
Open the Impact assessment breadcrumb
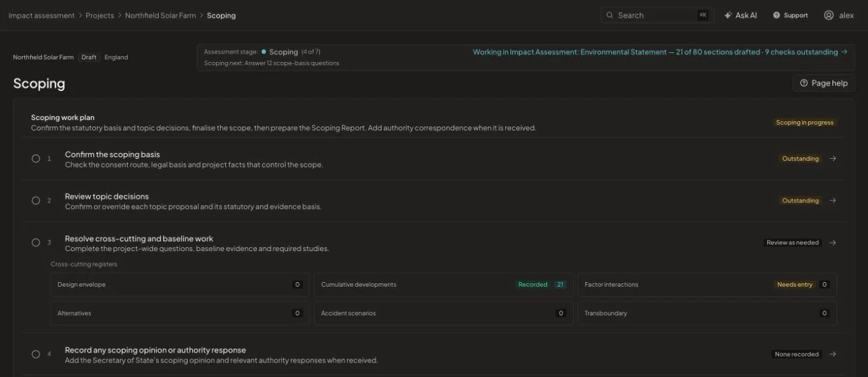pos(41,15)
